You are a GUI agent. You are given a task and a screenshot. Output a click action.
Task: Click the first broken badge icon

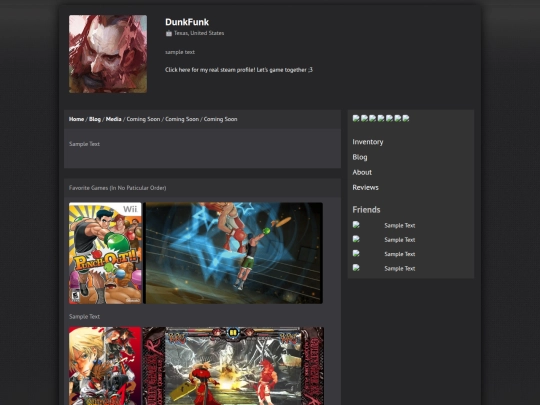(x=356, y=118)
